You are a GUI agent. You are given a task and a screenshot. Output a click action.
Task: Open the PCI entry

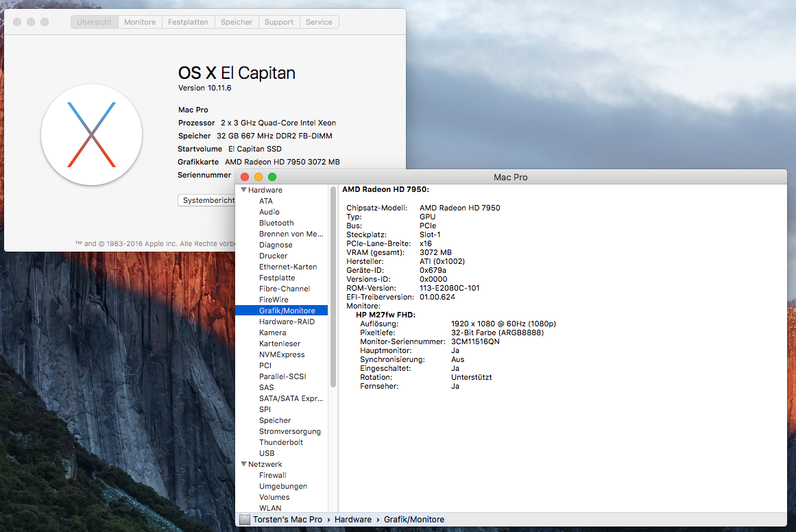coord(265,365)
